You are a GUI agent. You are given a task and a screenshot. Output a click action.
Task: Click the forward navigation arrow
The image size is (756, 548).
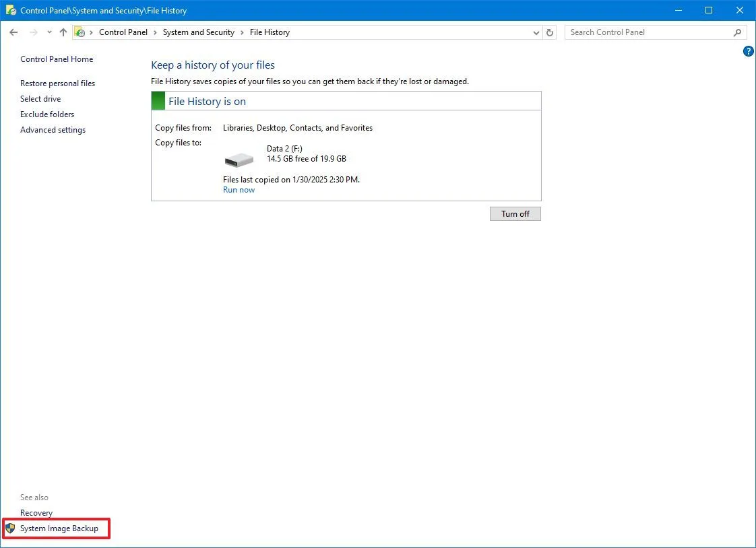coord(32,32)
